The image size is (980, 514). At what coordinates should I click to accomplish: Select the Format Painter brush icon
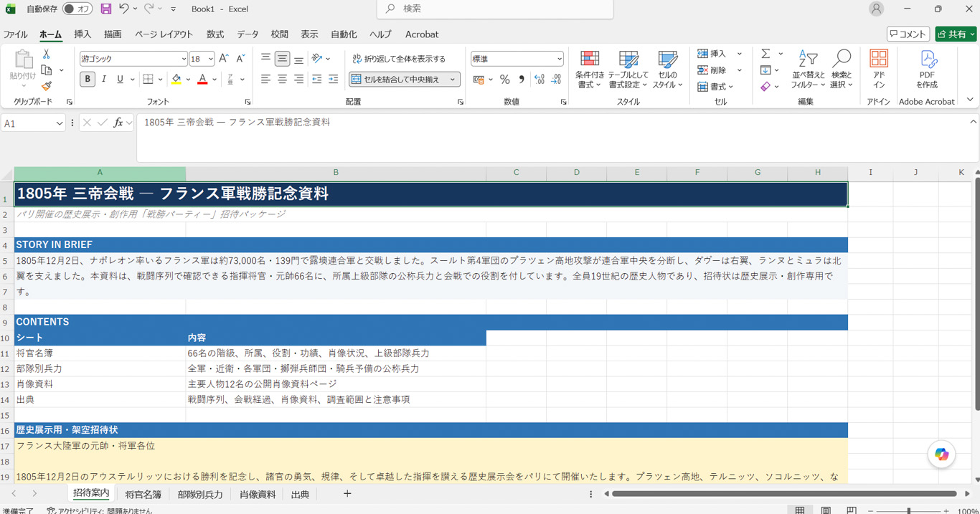47,86
